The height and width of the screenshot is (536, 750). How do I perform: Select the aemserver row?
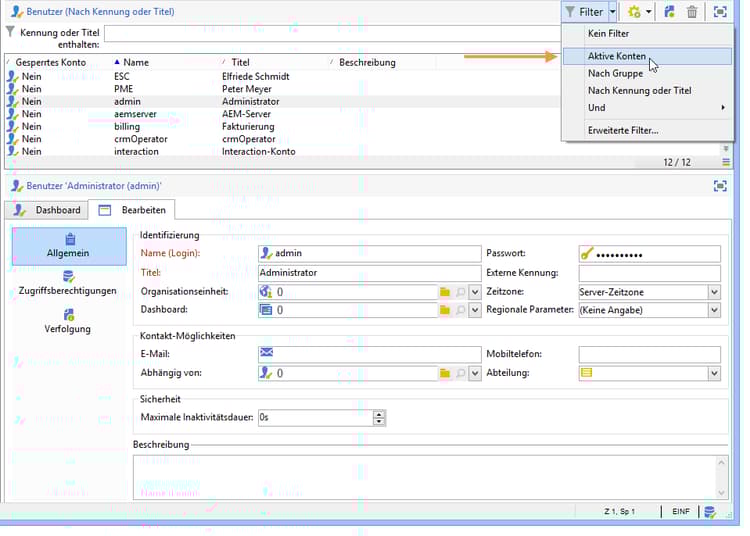coord(282,114)
